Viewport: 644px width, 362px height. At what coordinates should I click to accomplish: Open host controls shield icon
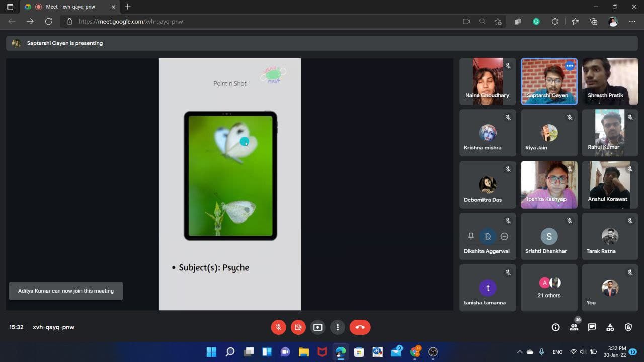coord(628,327)
